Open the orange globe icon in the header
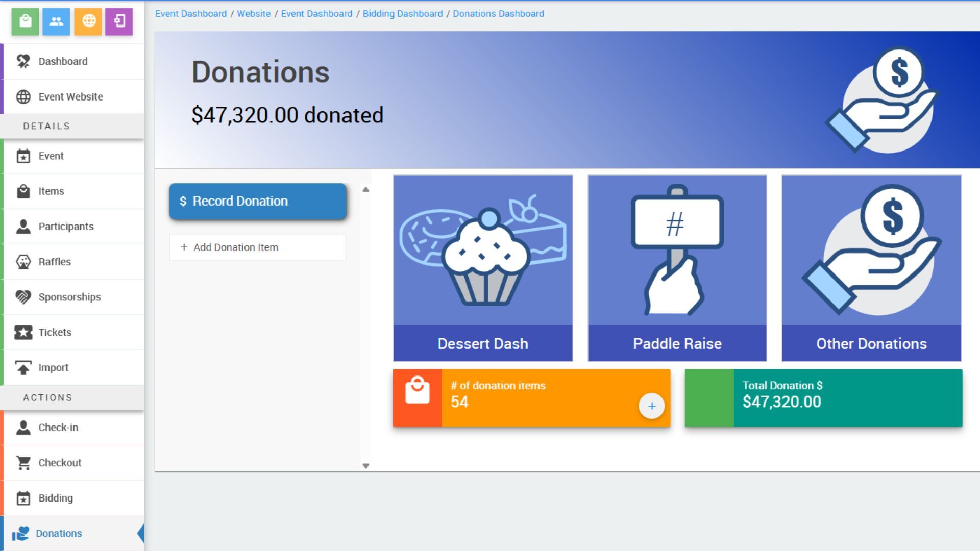 (87, 22)
